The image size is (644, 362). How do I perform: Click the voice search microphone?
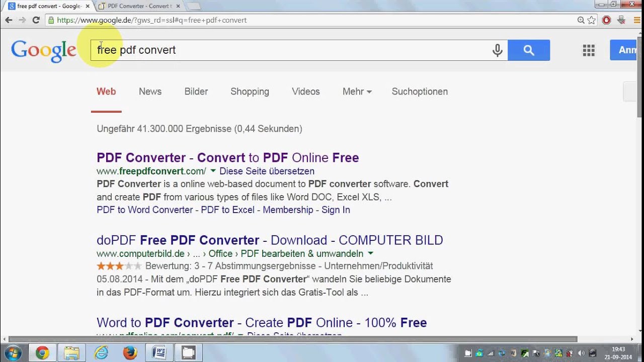pos(498,50)
